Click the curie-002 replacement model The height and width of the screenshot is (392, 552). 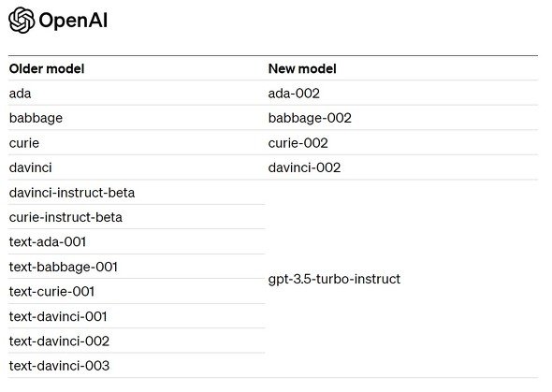coord(298,143)
